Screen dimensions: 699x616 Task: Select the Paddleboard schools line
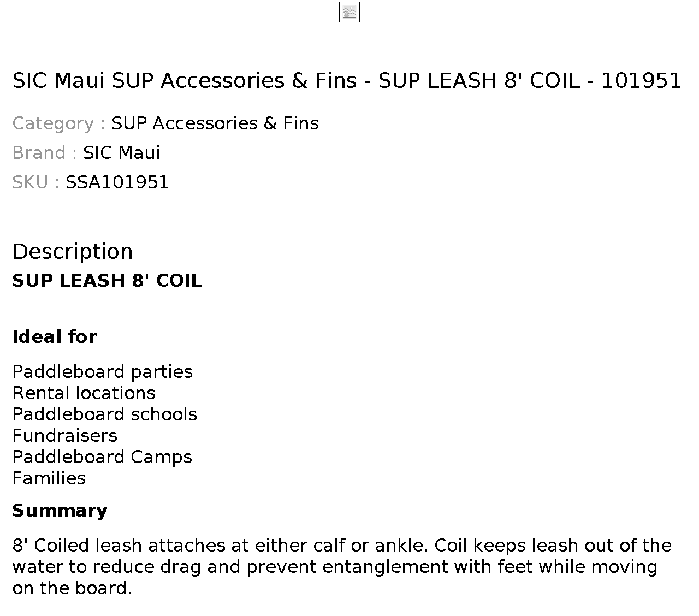click(105, 414)
